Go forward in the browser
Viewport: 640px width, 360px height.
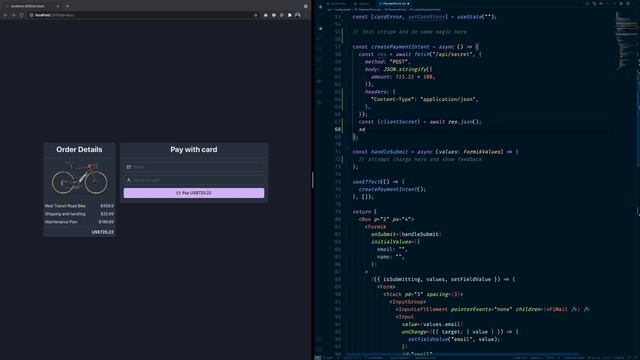tap(13, 15)
